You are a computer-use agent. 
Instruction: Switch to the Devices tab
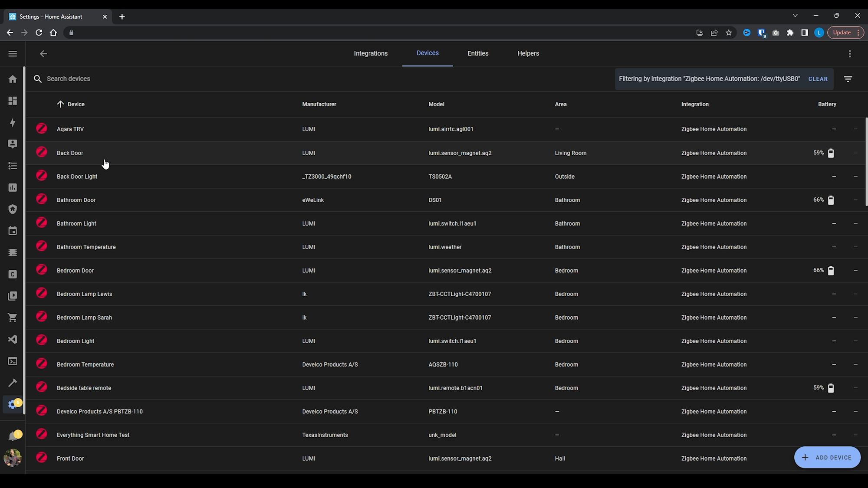click(427, 53)
